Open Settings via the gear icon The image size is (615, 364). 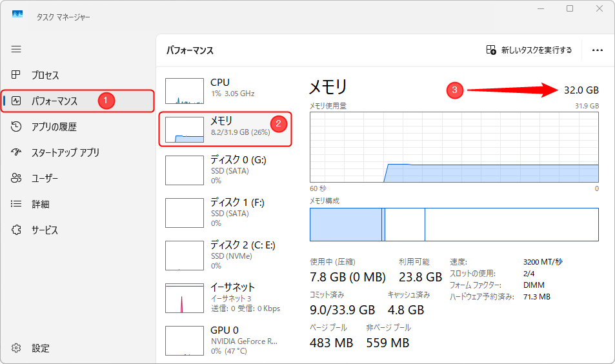17,348
